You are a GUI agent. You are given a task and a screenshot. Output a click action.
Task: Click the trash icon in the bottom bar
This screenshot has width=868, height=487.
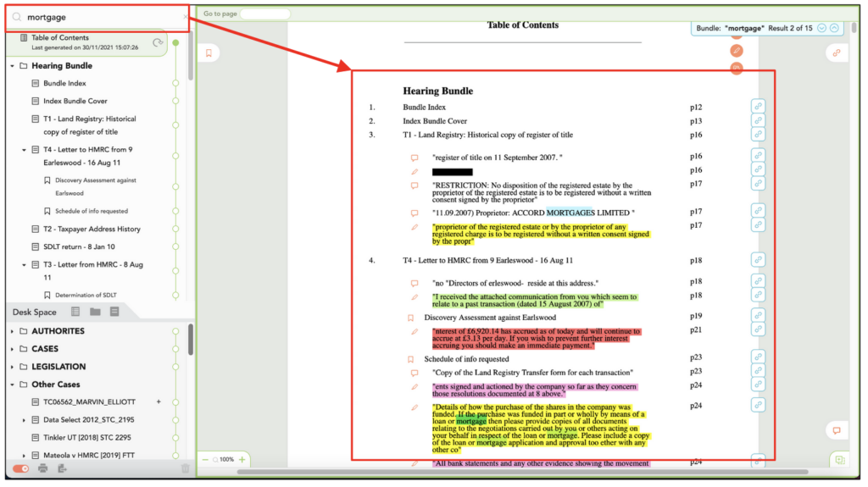[x=185, y=468]
